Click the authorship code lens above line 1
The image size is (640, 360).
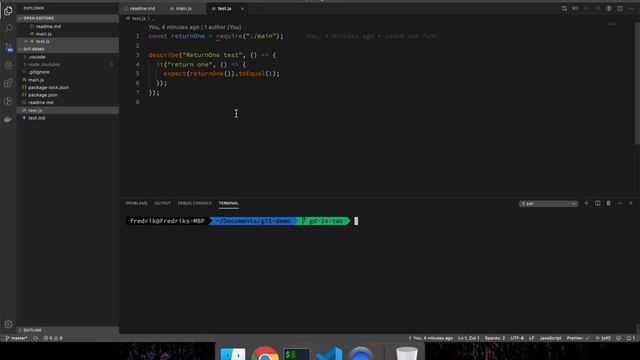coord(195,27)
